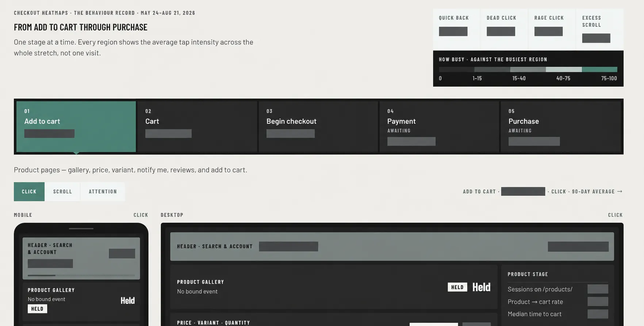Open the Quick Back signal card
Screen dimensions: 644x326
click(456, 29)
